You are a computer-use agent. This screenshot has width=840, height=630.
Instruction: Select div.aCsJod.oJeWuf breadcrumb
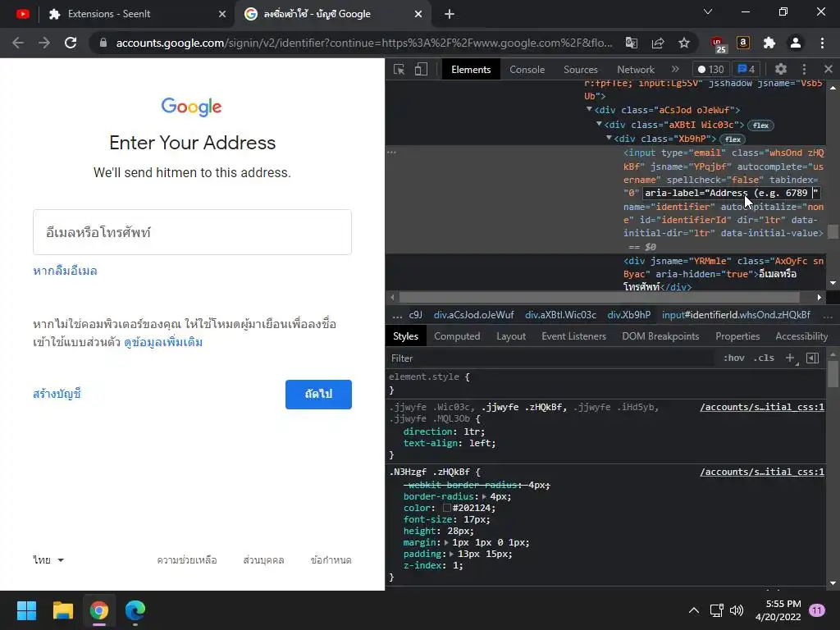pyautogui.click(x=473, y=315)
